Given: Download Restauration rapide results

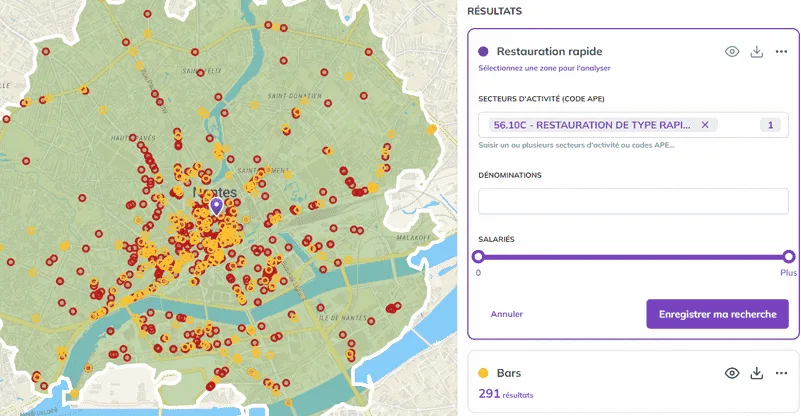Looking at the screenshot, I should [x=757, y=52].
